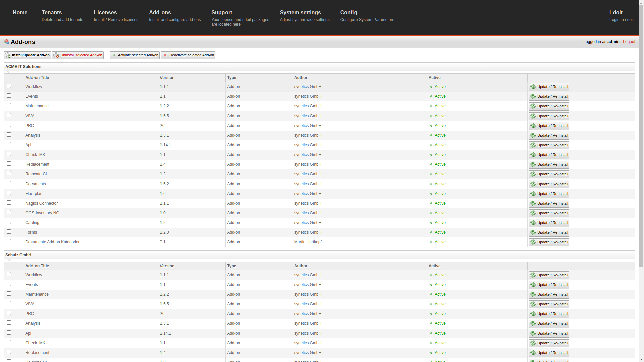
Task: Click green status dot for ACME Floorplan
Action: click(431, 194)
